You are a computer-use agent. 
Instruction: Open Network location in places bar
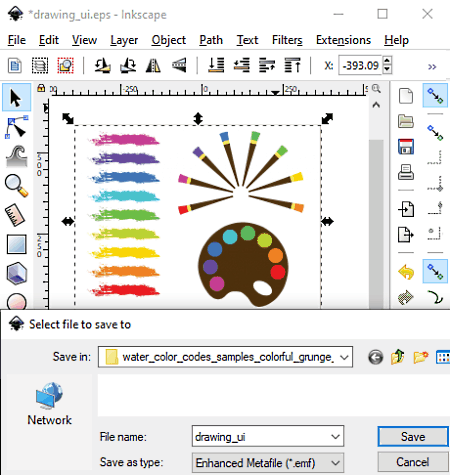click(49, 404)
